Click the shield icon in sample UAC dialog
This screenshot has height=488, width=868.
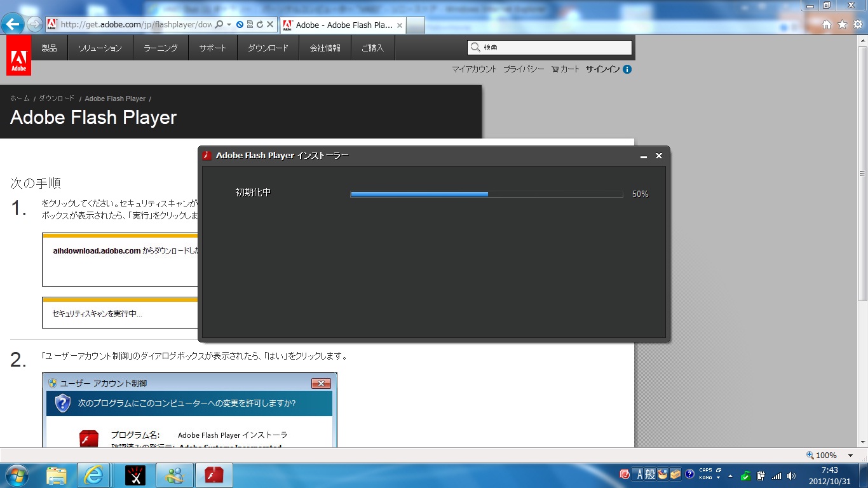pos(63,403)
